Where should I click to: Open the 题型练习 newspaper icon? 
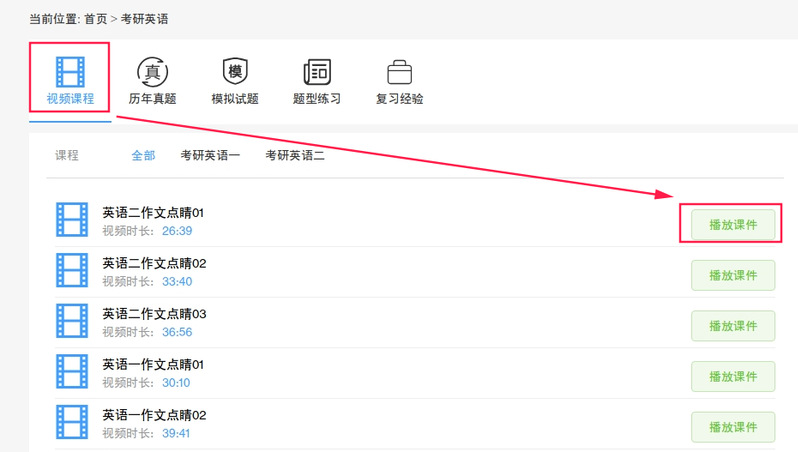317,72
